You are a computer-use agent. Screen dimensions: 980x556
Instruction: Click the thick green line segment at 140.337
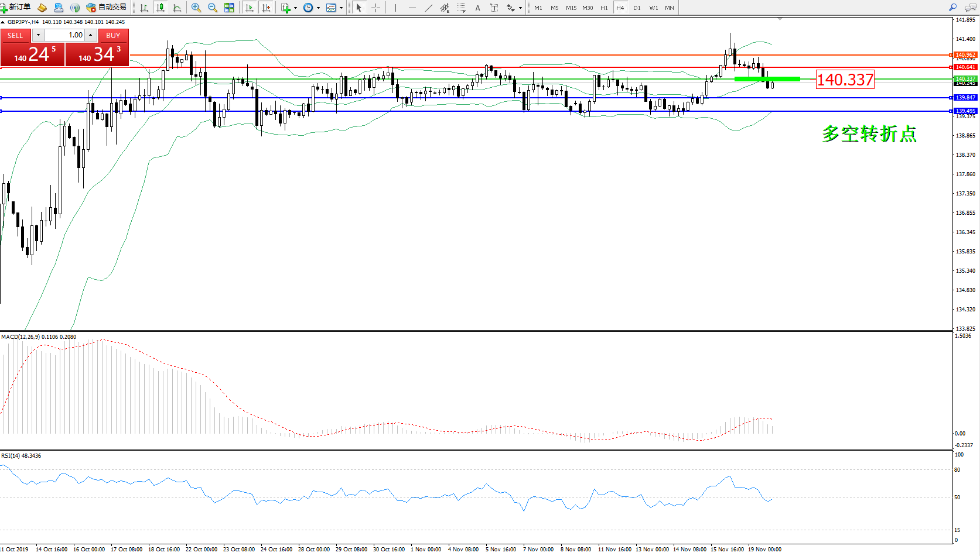tap(767, 79)
